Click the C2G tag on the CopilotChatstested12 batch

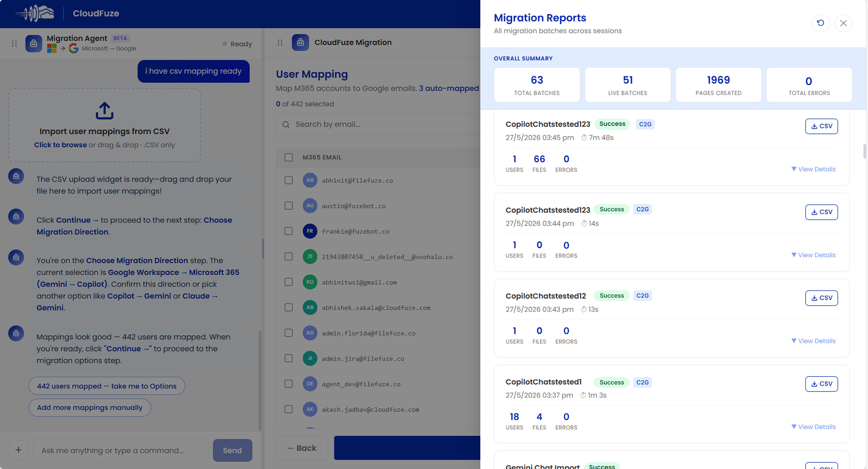(x=642, y=296)
